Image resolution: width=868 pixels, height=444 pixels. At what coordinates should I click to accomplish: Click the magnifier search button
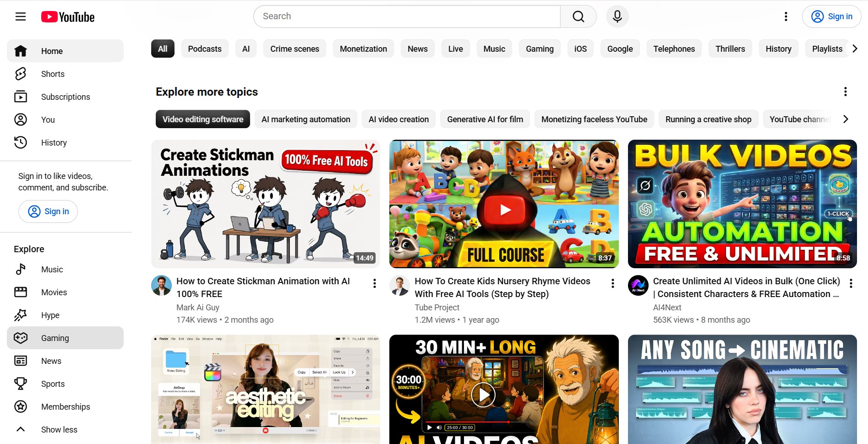[x=579, y=16]
